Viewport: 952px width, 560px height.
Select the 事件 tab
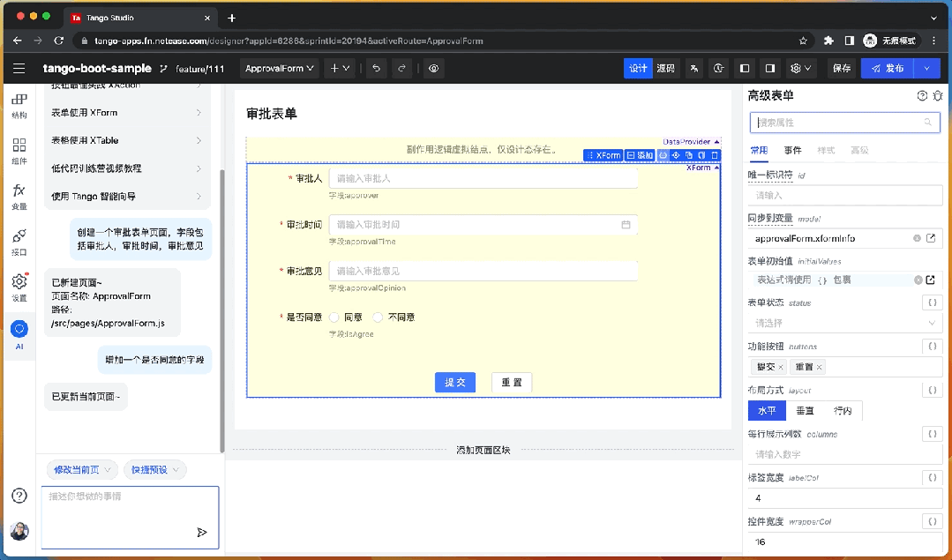(792, 151)
